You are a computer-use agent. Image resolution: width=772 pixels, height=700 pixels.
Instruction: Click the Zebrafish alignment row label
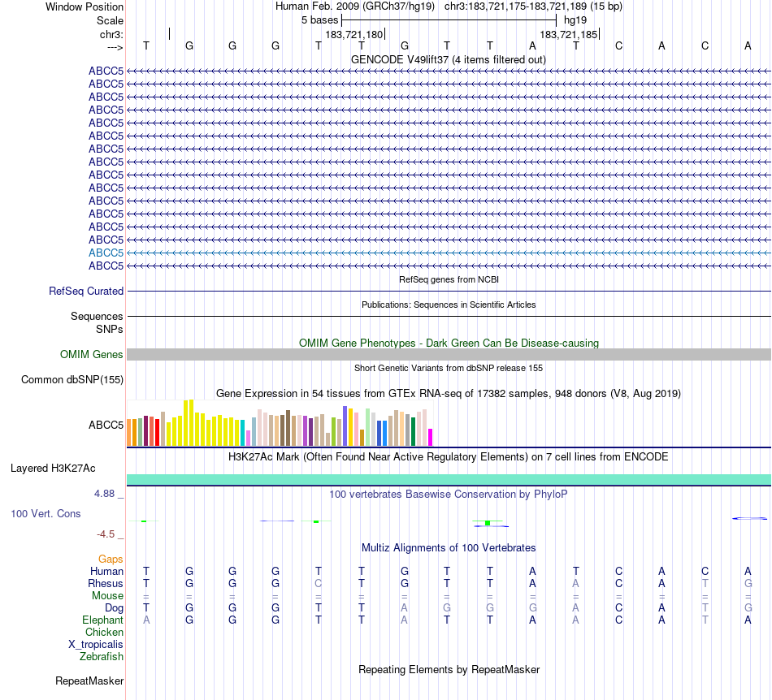102,656
